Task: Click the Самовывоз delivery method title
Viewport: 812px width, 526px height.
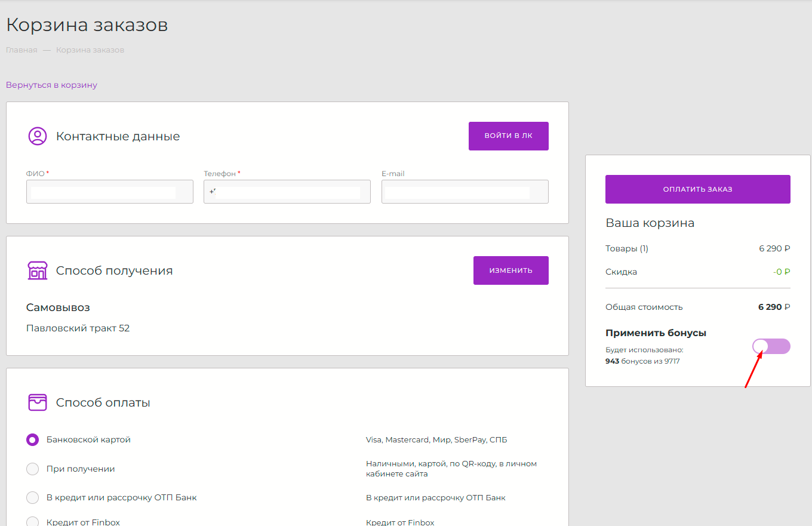Action: [58, 307]
